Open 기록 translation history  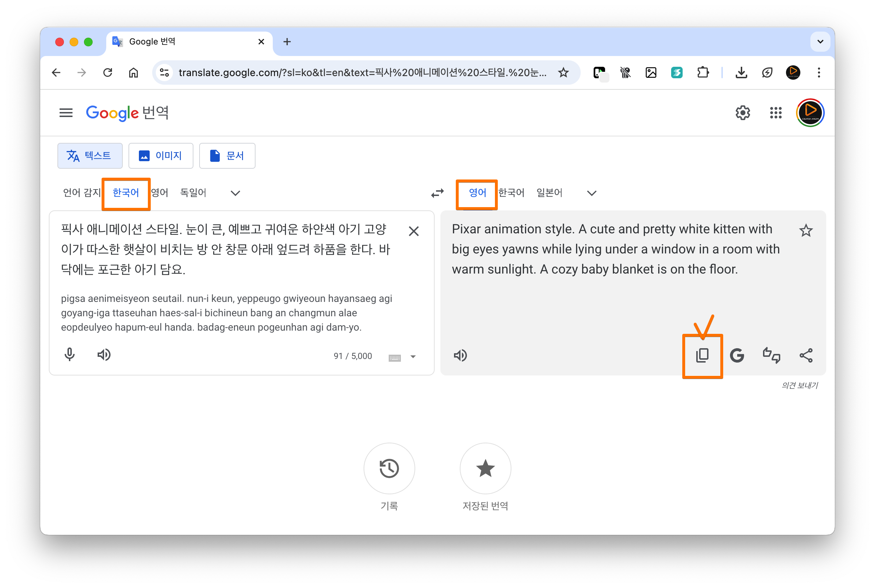point(389,468)
